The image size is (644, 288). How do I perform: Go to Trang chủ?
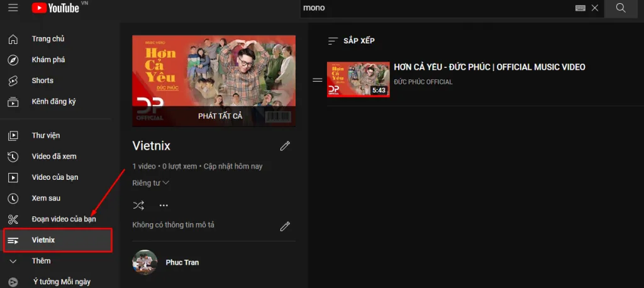coord(48,39)
